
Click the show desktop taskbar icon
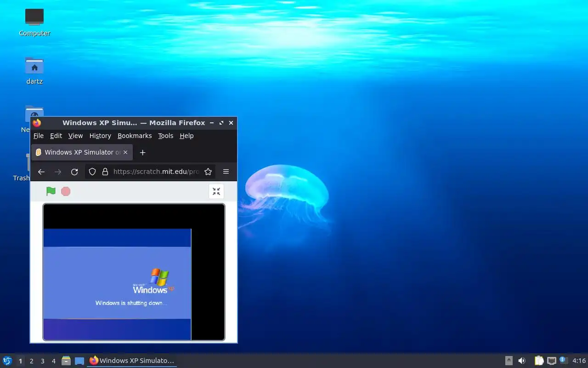[79, 361]
